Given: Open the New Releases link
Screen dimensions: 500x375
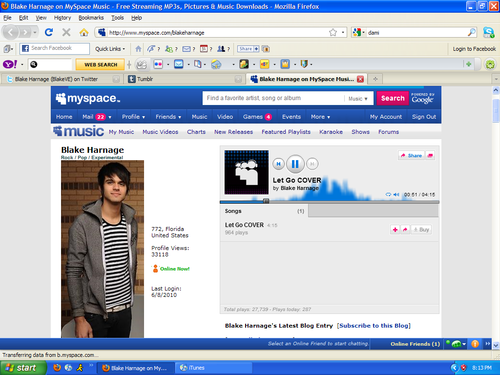Looking at the screenshot, I should [233, 132].
